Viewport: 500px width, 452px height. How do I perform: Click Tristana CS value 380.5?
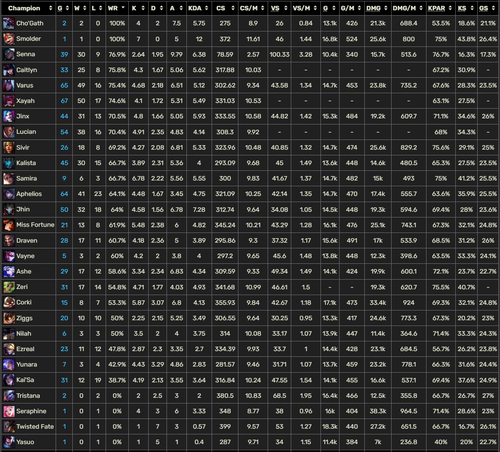(x=225, y=396)
